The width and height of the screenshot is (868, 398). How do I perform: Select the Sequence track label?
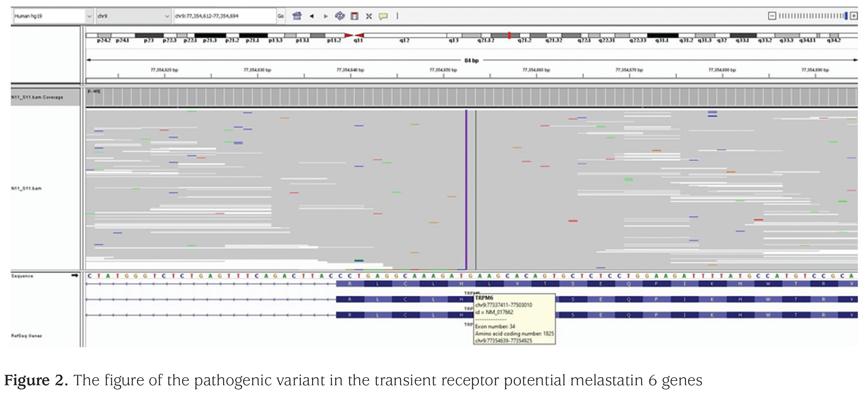click(x=22, y=276)
